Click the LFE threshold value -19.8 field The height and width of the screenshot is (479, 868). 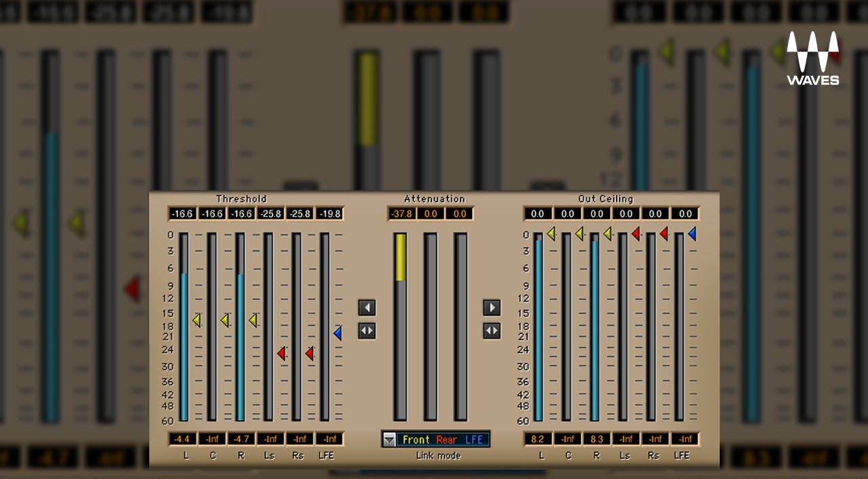click(330, 214)
